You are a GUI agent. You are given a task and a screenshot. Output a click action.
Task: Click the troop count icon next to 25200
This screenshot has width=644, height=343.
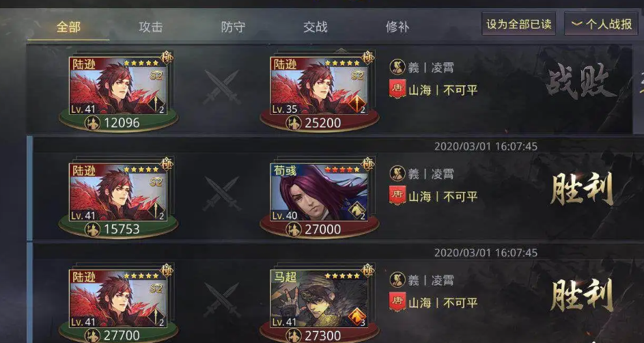(x=293, y=123)
